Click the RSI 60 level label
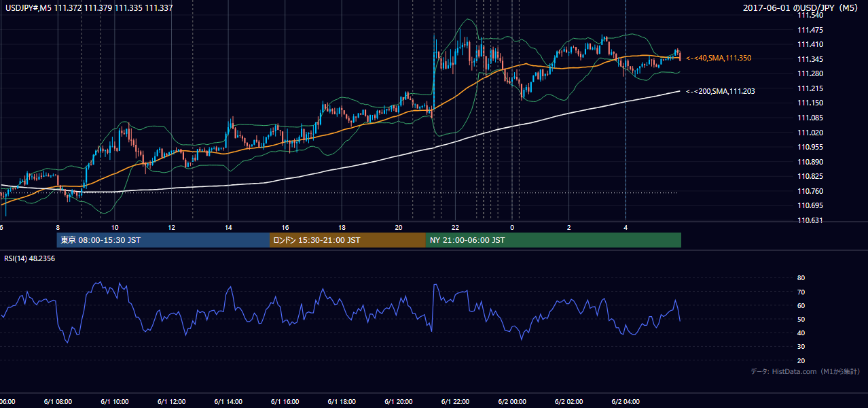This screenshot has height=408, width=868. click(x=801, y=305)
